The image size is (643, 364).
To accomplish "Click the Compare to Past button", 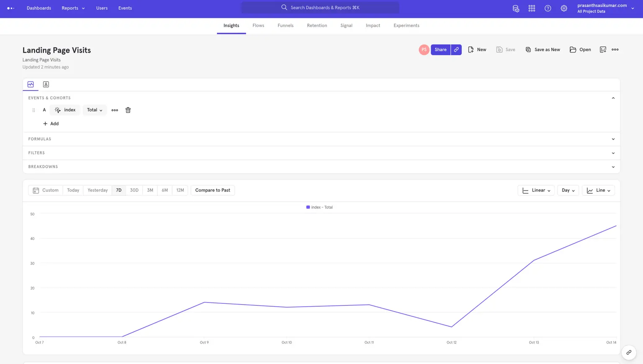I will coord(213,190).
